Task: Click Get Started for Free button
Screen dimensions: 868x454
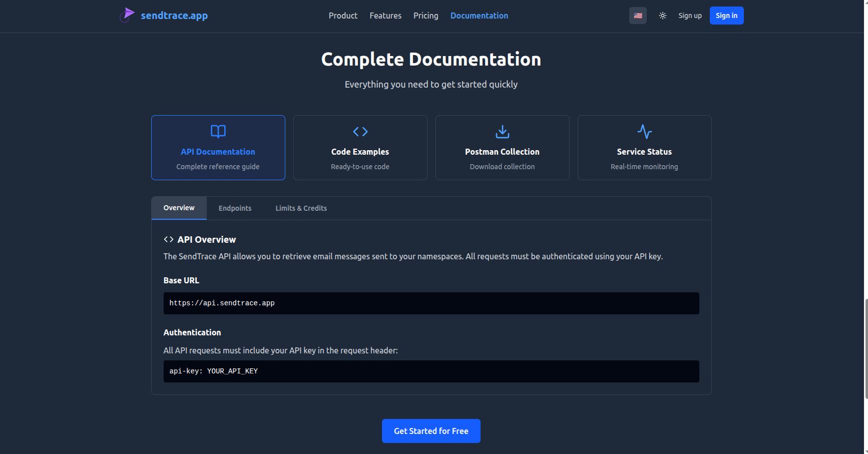Action: (431, 431)
